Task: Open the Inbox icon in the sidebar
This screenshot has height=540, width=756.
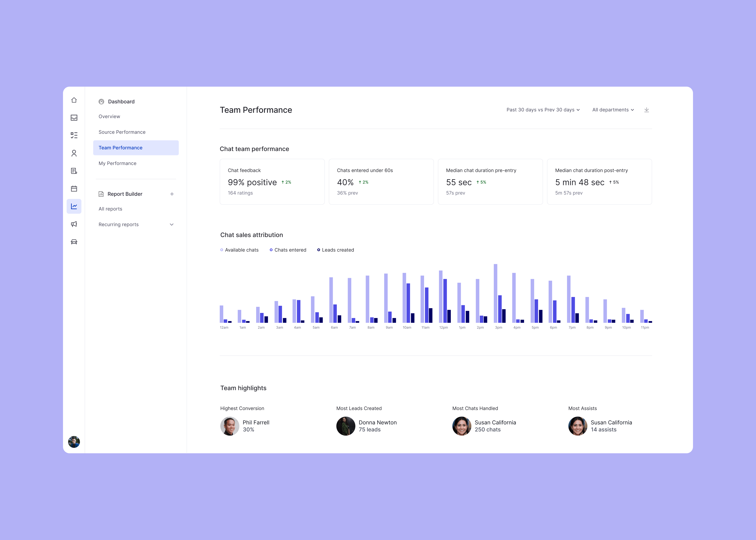Action: tap(74, 118)
